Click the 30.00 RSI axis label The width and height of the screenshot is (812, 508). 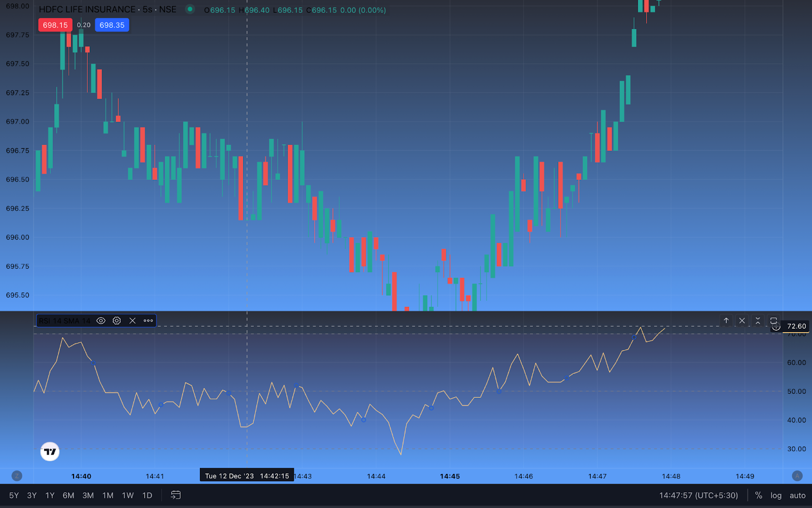pos(796,449)
